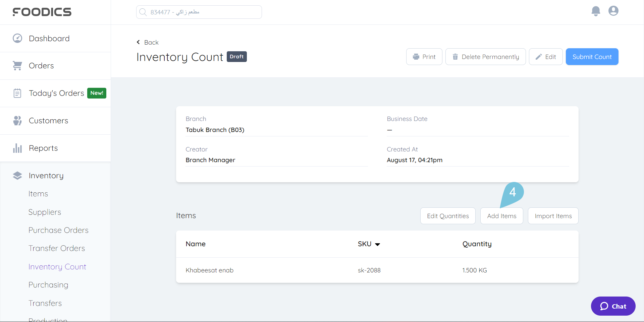Click the Reports bar chart icon
Image resolution: width=644 pixels, height=322 pixels.
[17, 148]
